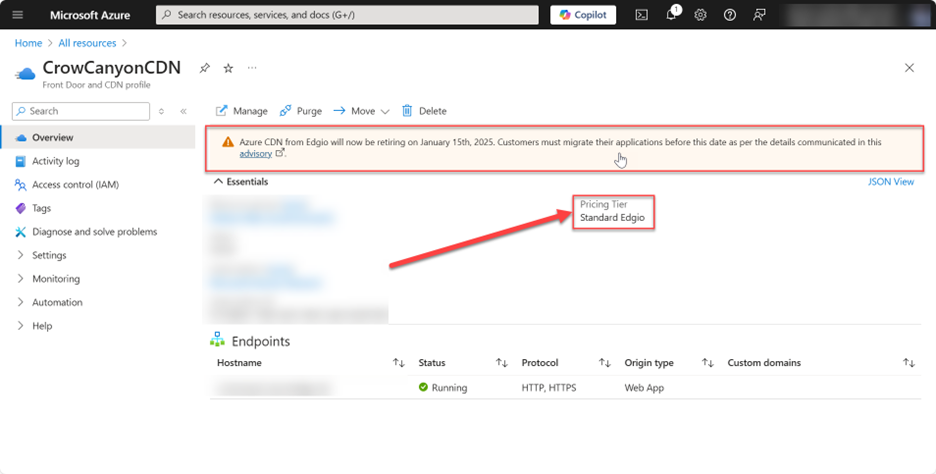Add CrowCanyonCDN to favorites star
Screen dimensions: 936x474
pyautogui.click(x=228, y=68)
